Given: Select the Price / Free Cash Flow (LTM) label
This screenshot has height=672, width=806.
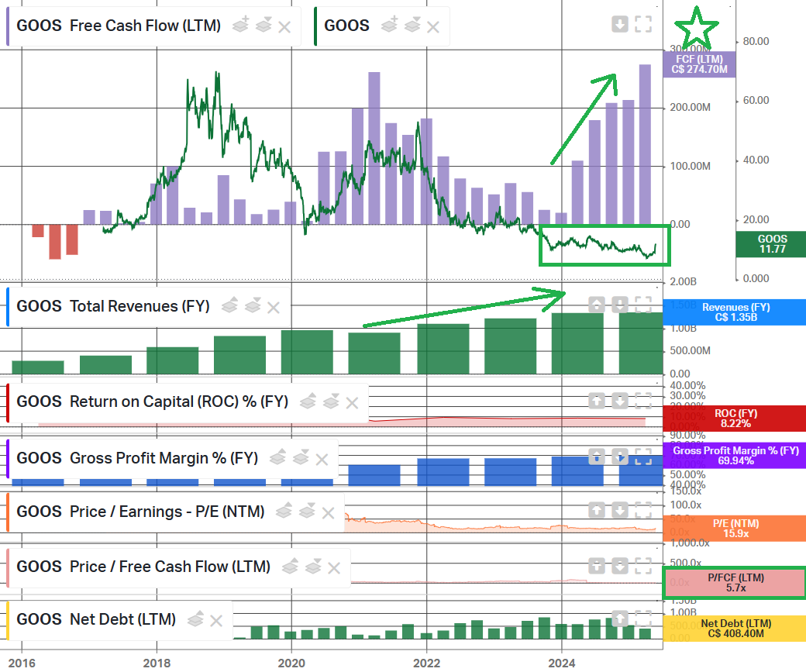Looking at the screenshot, I should click(143, 567).
